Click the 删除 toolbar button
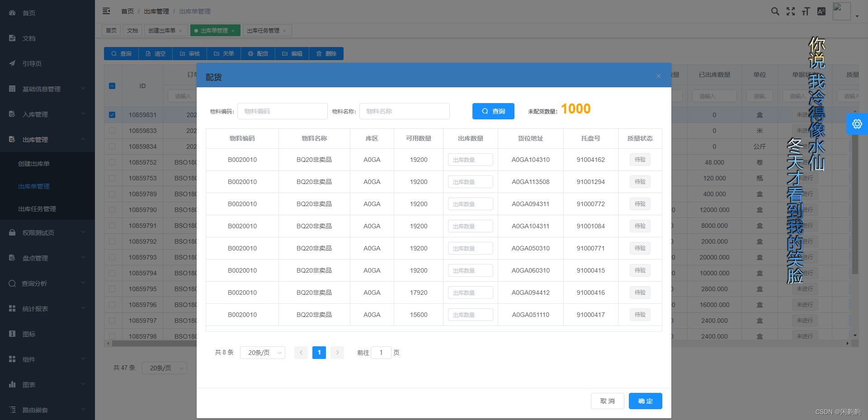This screenshot has width=868, height=420. pyautogui.click(x=326, y=54)
